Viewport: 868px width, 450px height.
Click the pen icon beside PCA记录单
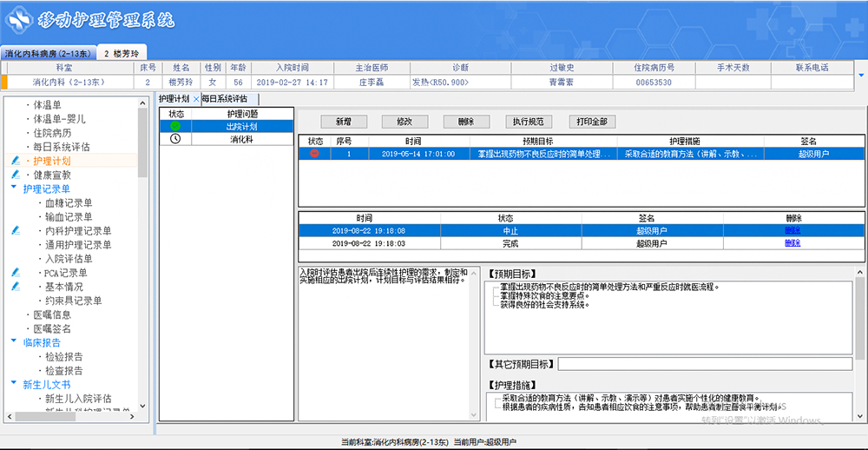(15, 273)
